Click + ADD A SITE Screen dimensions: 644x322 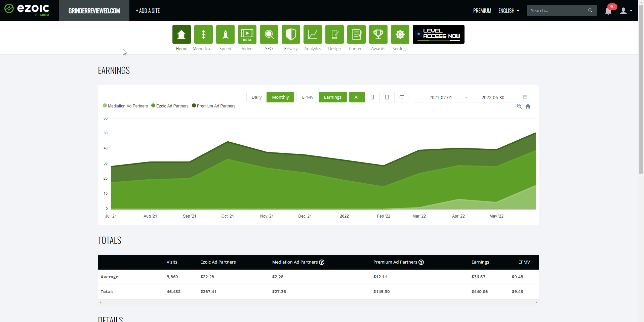tap(148, 11)
